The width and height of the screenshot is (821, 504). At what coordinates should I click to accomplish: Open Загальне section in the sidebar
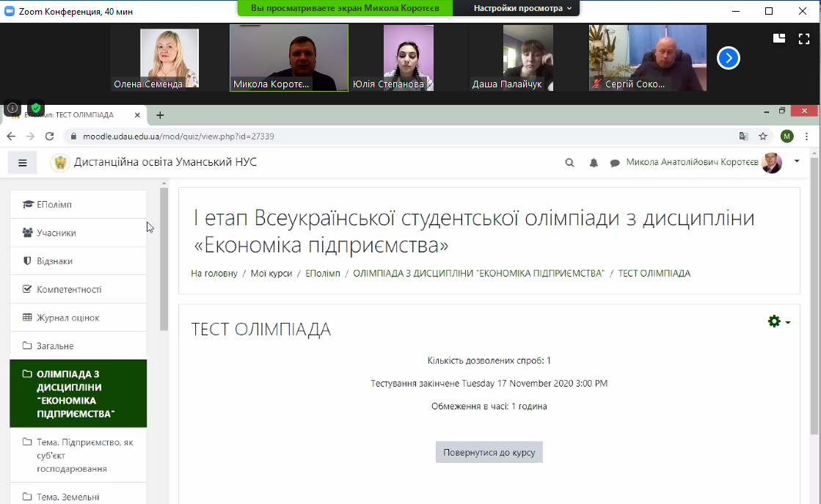78,346
